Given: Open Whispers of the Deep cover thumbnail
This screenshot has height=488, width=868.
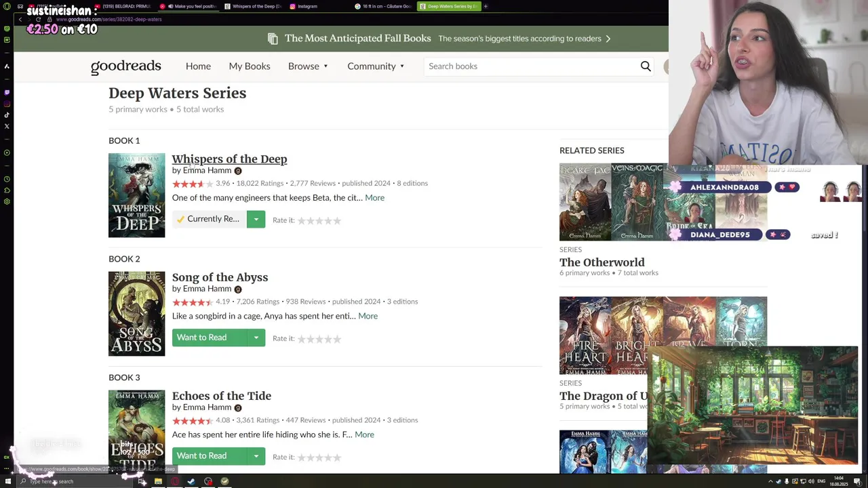Looking at the screenshot, I should coord(136,195).
